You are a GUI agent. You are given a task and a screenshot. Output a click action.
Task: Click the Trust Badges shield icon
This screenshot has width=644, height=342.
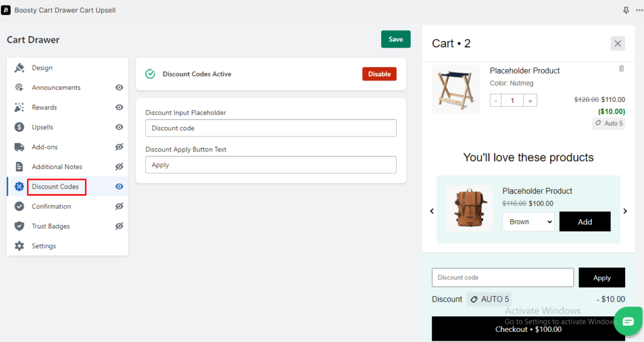click(x=19, y=226)
